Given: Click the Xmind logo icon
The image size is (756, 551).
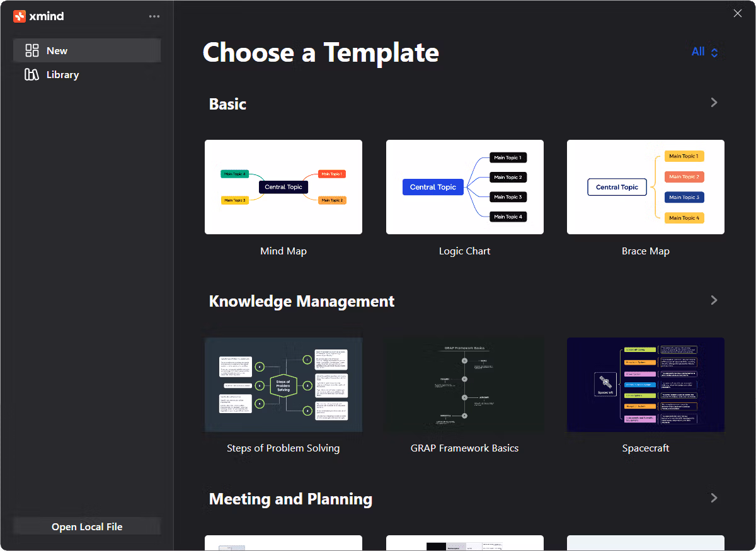Looking at the screenshot, I should pyautogui.click(x=20, y=16).
